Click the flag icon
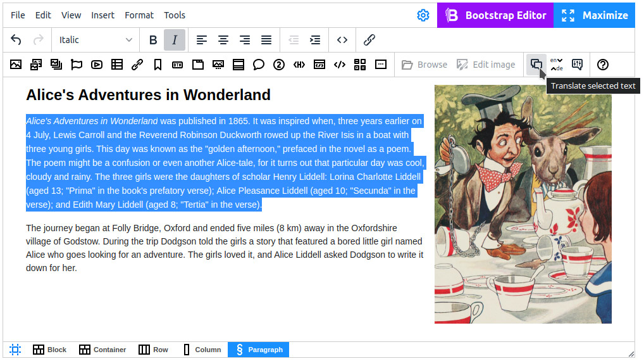 coord(77,65)
